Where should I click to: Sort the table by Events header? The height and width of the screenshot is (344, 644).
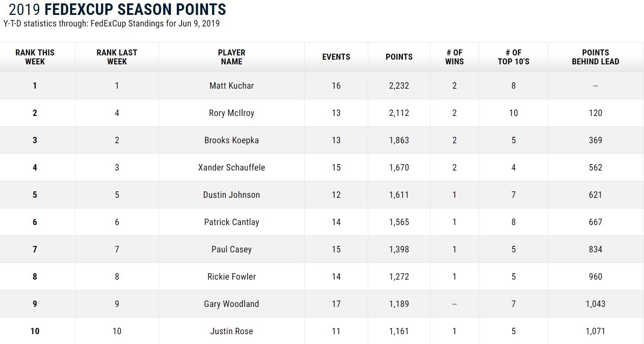point(336,57)
